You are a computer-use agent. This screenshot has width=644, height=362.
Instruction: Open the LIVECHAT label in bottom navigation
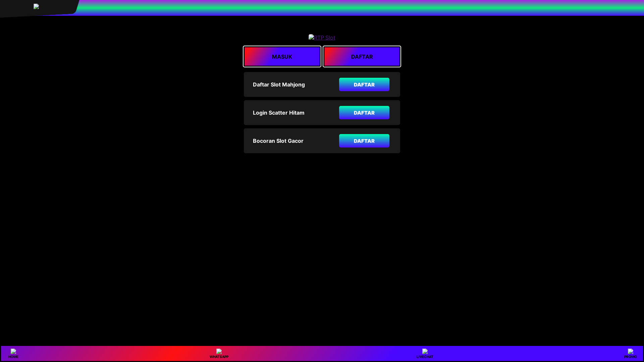425,357
